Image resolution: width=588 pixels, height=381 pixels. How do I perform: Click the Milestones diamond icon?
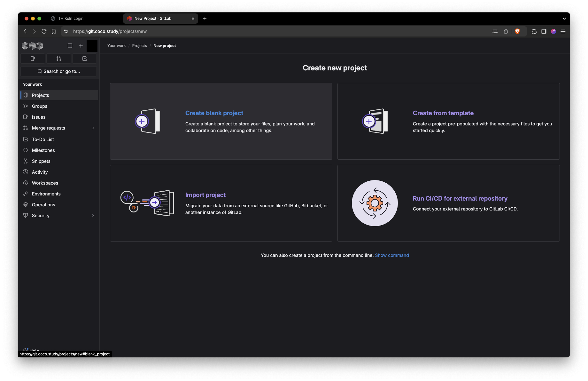coord(26,150)
